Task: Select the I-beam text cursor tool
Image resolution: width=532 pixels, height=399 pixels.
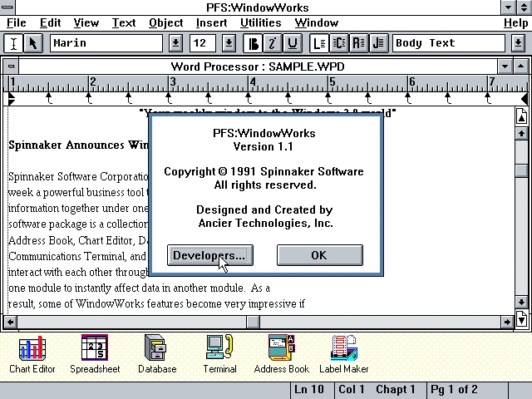Action: click(x=14, y=43)
